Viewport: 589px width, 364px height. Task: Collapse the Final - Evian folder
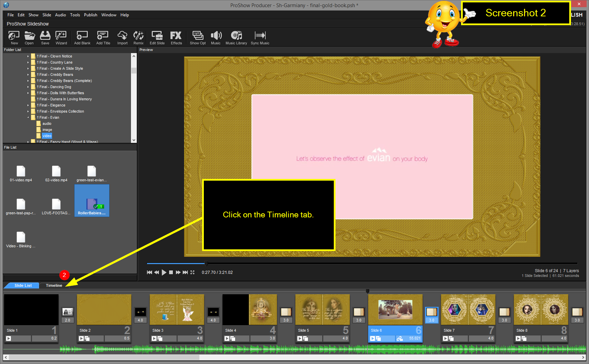point(28,118)
